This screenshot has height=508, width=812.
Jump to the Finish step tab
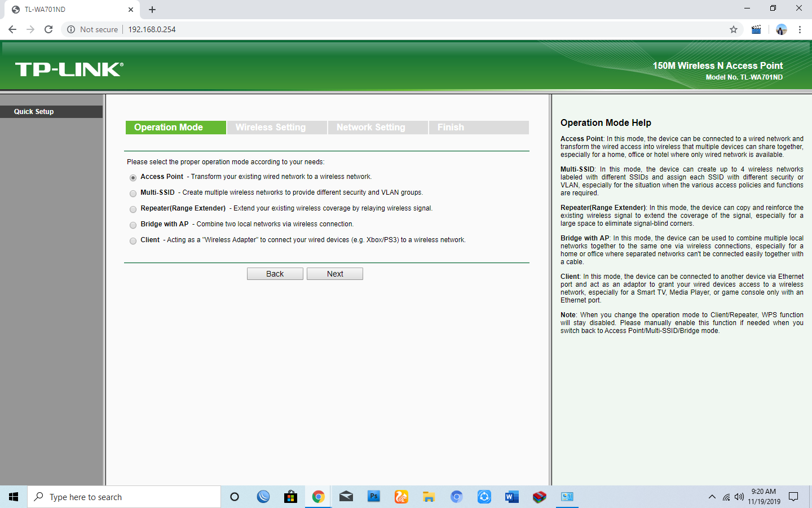click(x=479, y=128)
